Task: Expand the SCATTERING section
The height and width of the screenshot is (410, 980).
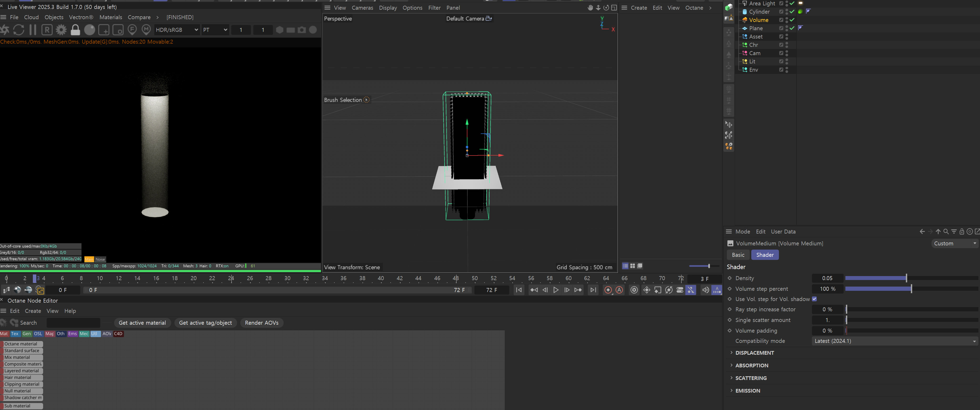Action: (751, 378)
